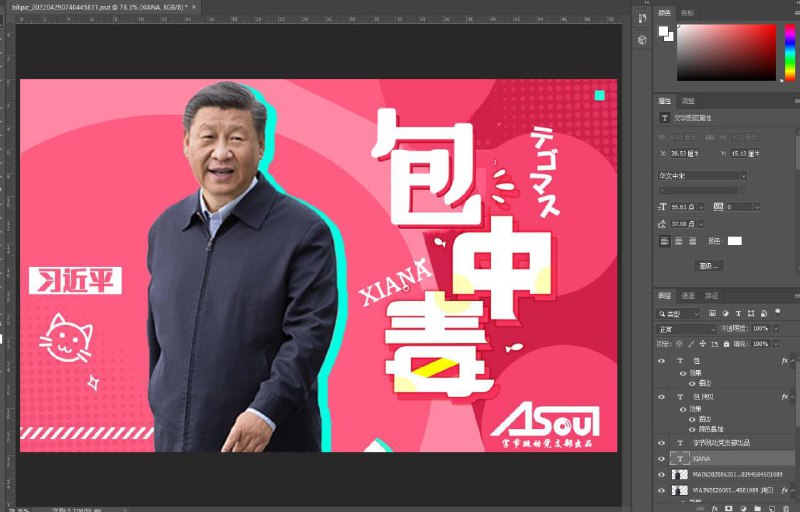This screenshot has width=800, height=512.
Task: Close the bilipic psd document tab
Action: coord(194,7)
